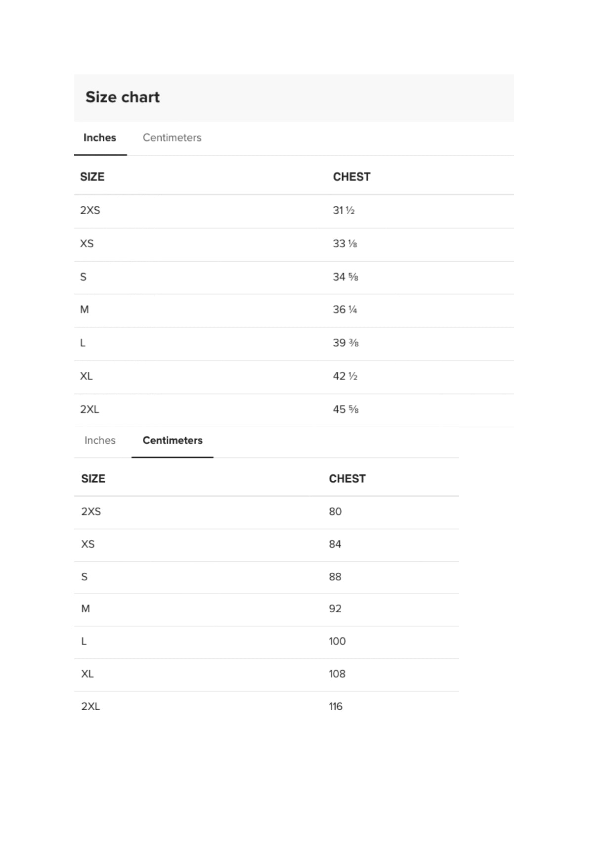The height and width of the screenshot is (868, 613).
Task: Click the chest value 45 ⅝
Action: (346, 410)
